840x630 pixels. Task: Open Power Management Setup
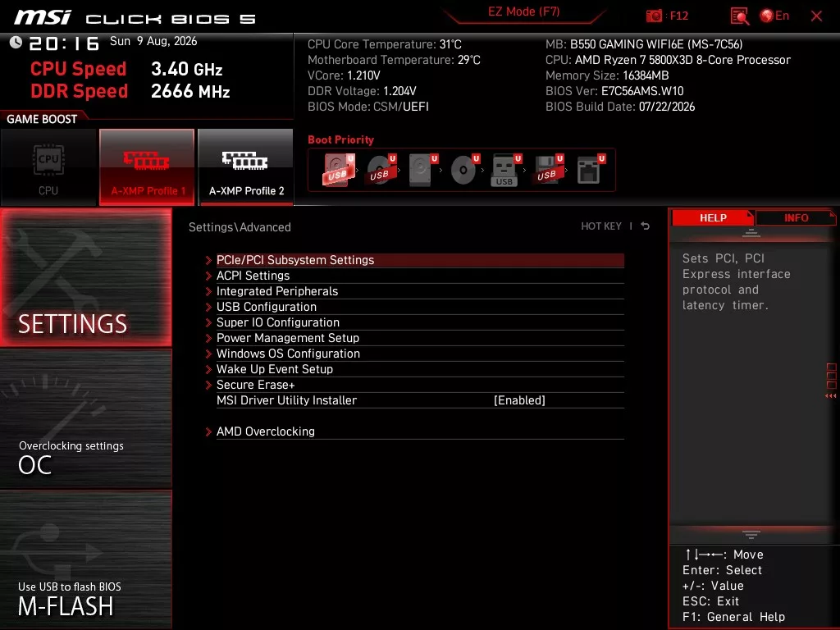(x=420, y=337)
